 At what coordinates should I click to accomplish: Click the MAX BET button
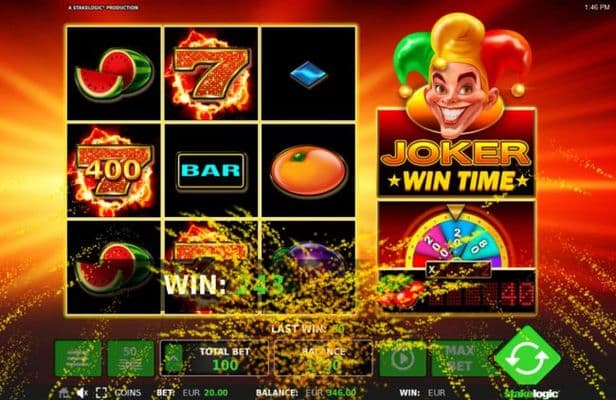pos(459,358)
